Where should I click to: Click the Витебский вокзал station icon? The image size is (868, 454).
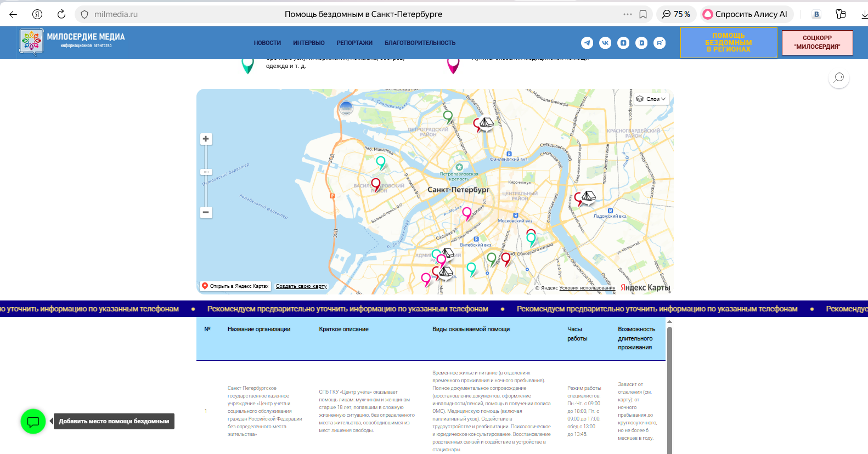click(x=476, y=239)
